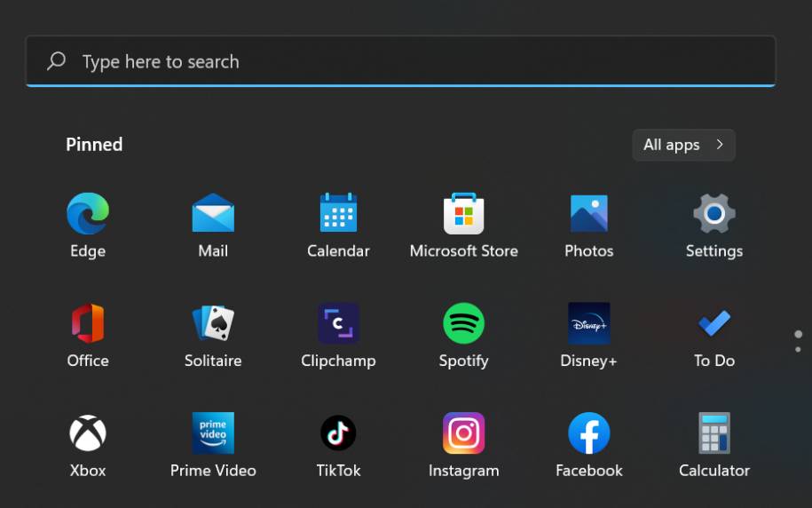Screen dimensions: 812x508
Task: Go to first pinned apps page dot
Action: coord(798,334)
